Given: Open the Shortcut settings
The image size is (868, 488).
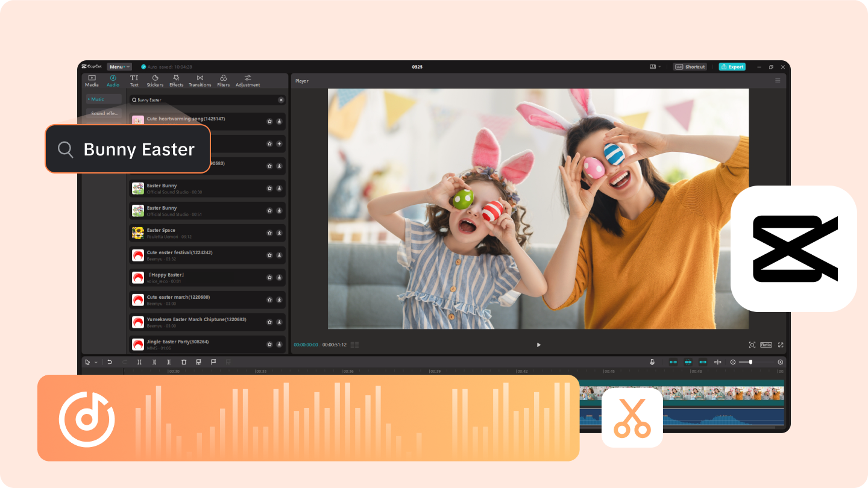Looking at the screenshot, I should pos(690,67).
